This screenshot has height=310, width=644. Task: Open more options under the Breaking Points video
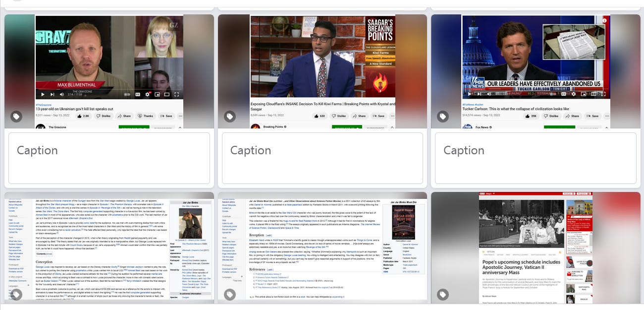click(x=393, y=116)
